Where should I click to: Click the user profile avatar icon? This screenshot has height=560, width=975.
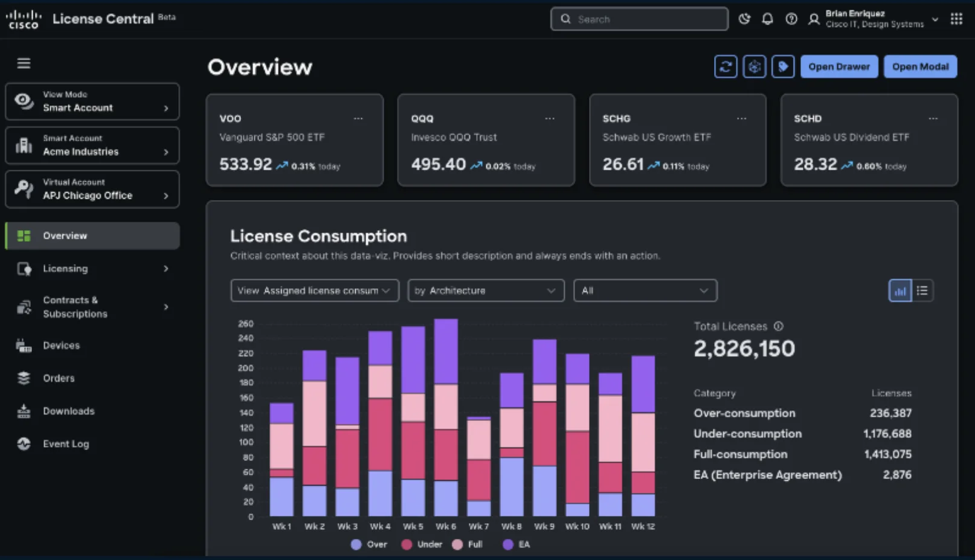814,19
